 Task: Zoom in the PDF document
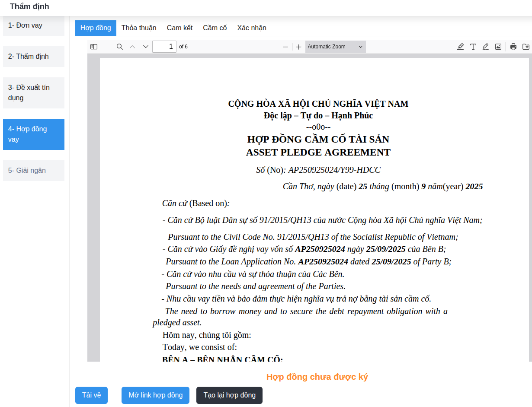(x=298, y=47)
